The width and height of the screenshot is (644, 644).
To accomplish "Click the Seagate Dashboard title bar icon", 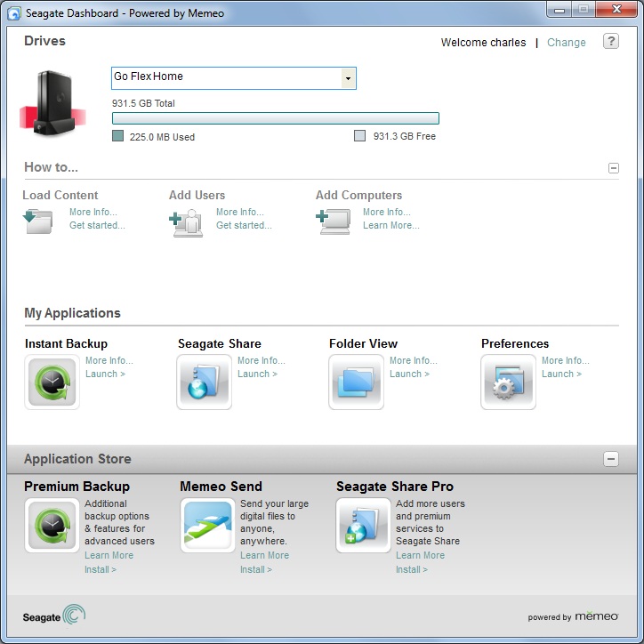I will click(x=14, y=13).
